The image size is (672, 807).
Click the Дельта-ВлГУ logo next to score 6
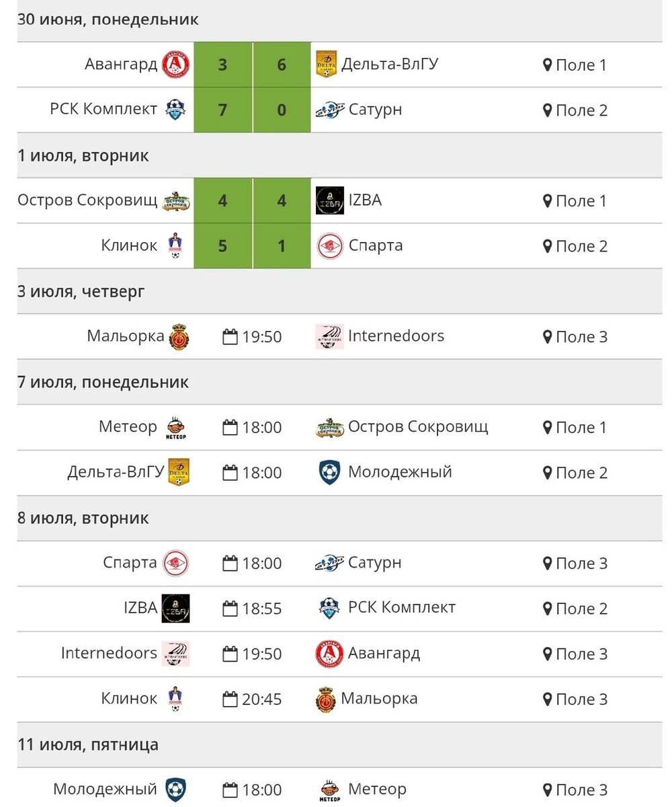point(326,65)
